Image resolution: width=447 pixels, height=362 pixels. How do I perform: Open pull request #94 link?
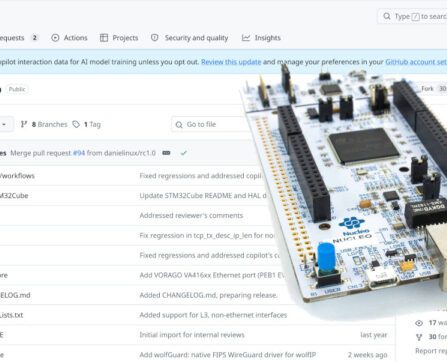[x=79, y=153]
